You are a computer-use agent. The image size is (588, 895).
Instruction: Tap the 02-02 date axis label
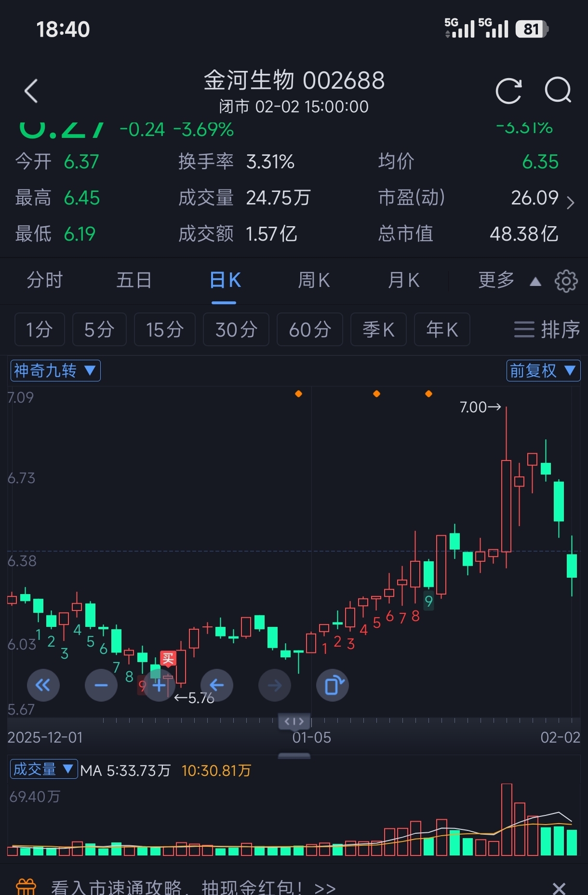(x=560, y=737)
